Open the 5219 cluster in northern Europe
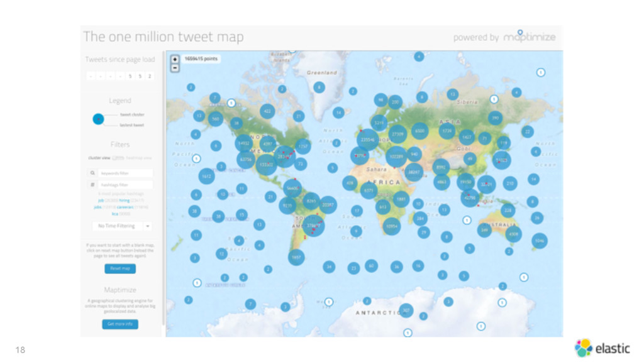This screenshot has width=644, height=362. [x=379, y=123]
